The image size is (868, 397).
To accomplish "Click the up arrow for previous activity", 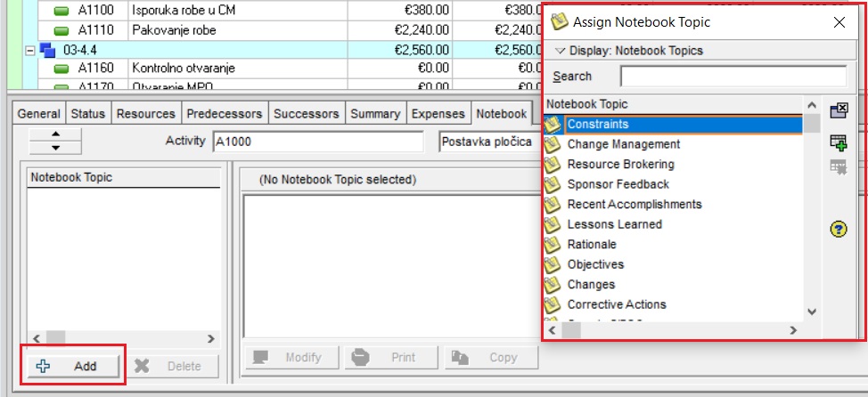I will click(55, 134).
